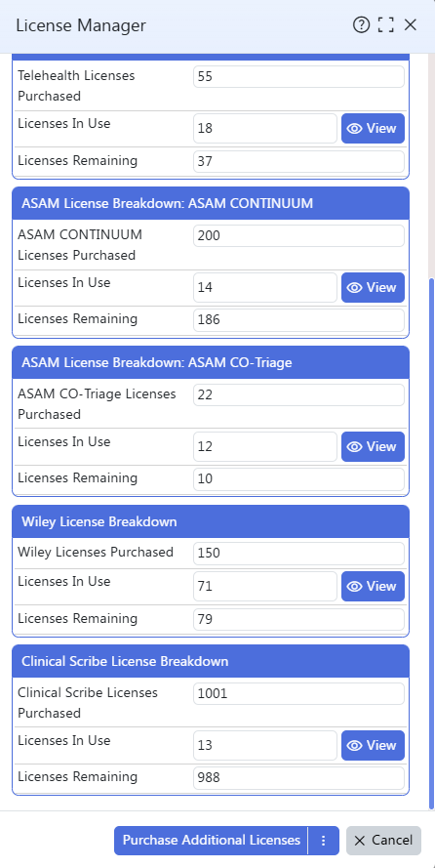The height and width of the screenshot is (868, 435).
Task: Select Clinical Scribe Licenses Purchased field 1001
Action: pos(299,693)
